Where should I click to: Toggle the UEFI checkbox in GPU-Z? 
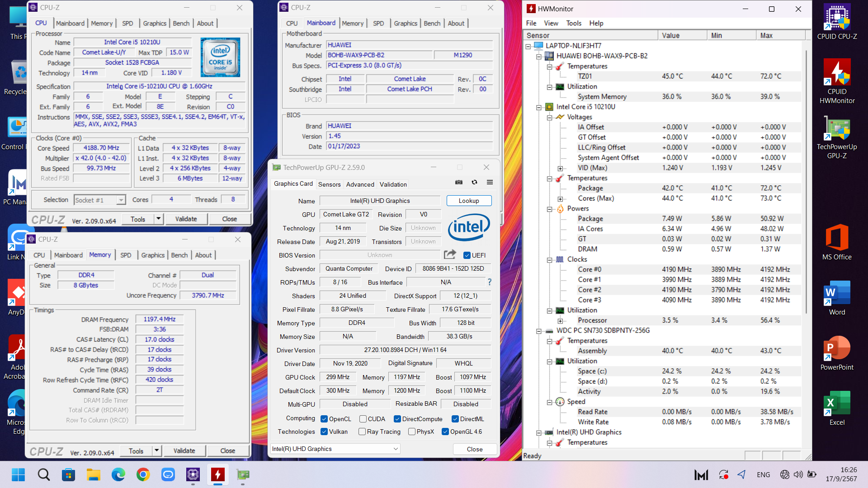tap(467, 255)
